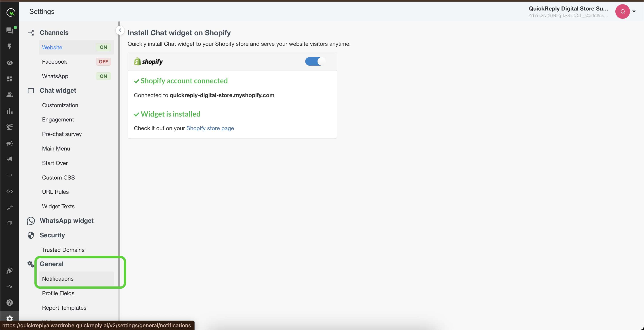Open the eye visitors icon in sidebar
Viewport: 644px width, 330px height.
click(9, 63)
